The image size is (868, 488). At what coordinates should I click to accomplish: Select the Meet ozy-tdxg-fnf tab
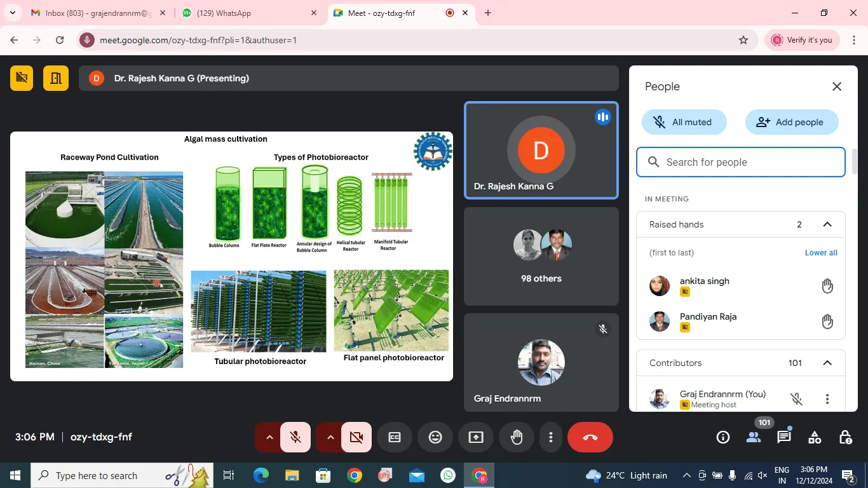[402, 13]
